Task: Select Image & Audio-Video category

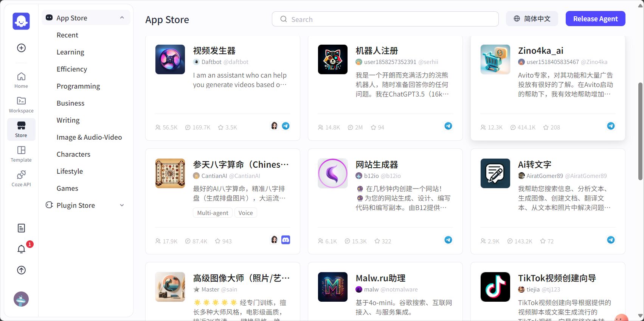Action: coord(89,137)
